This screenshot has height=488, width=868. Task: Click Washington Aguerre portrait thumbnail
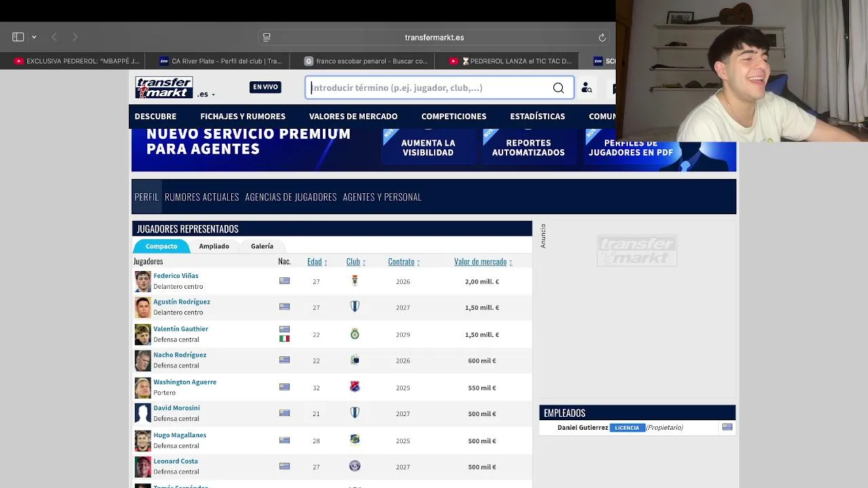[142, 388]
